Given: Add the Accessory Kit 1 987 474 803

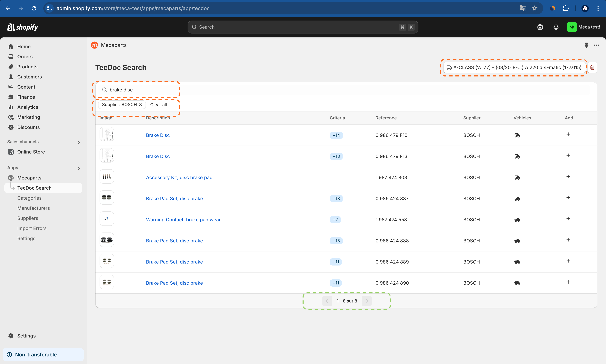Looking at the screenshot, I should [568, 176].
